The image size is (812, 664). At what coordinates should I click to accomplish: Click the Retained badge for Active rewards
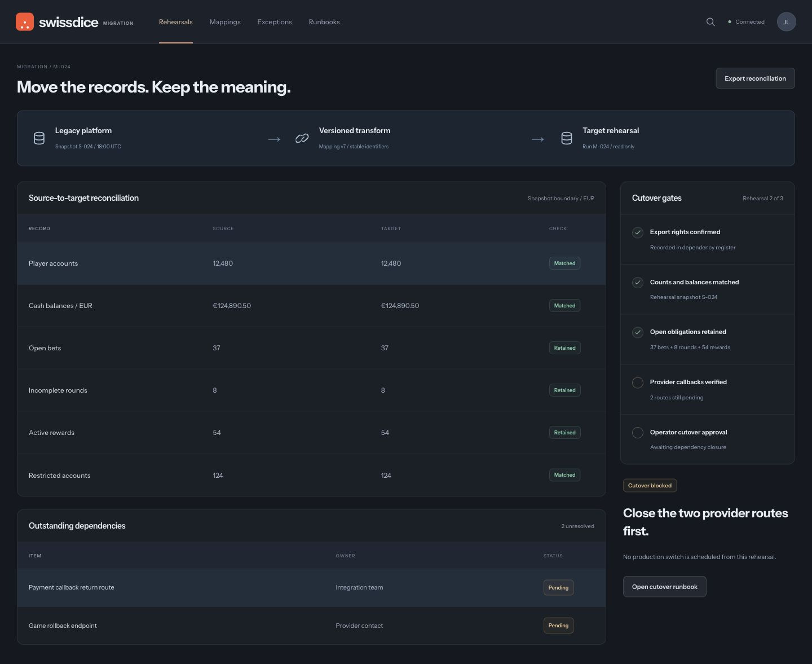click(564, 433)
